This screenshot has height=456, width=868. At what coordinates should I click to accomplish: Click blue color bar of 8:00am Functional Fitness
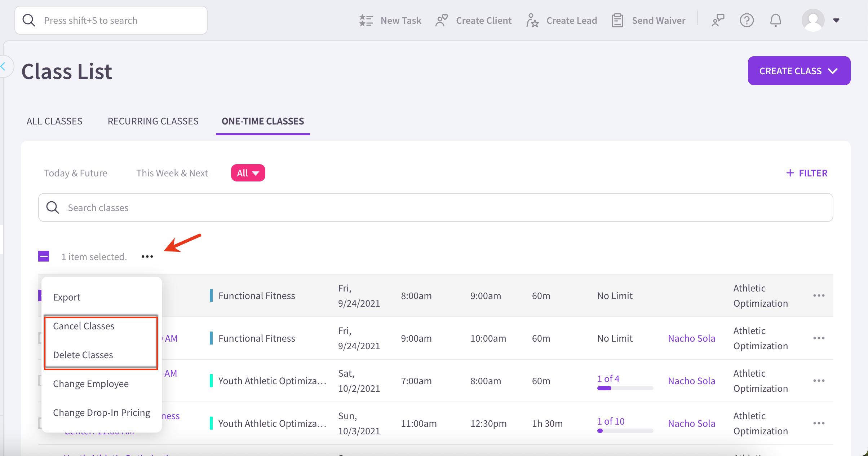211,295
